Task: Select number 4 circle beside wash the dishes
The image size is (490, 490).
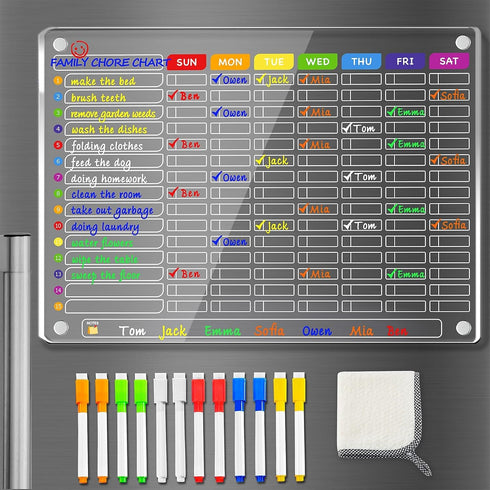Action: click(58, 129)
